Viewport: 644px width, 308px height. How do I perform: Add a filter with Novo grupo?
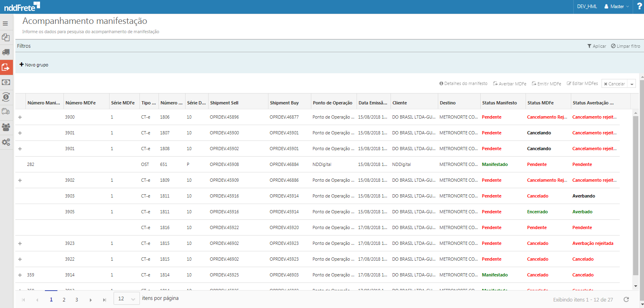coord(34,65)
